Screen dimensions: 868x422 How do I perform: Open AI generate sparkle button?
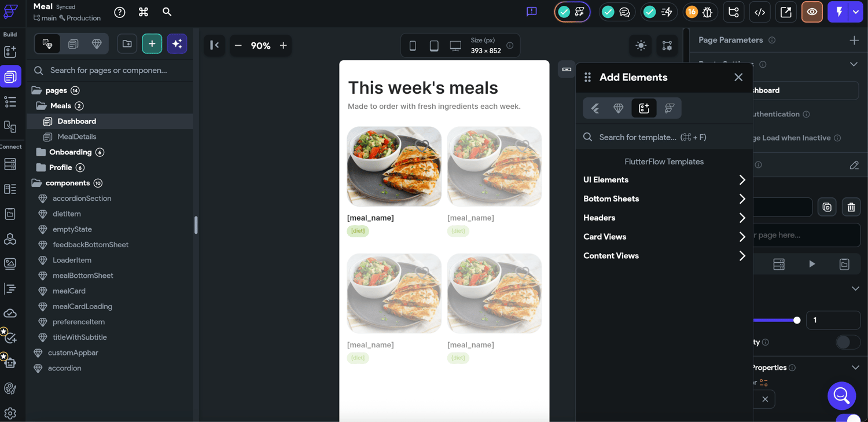(x=177, y=44)
